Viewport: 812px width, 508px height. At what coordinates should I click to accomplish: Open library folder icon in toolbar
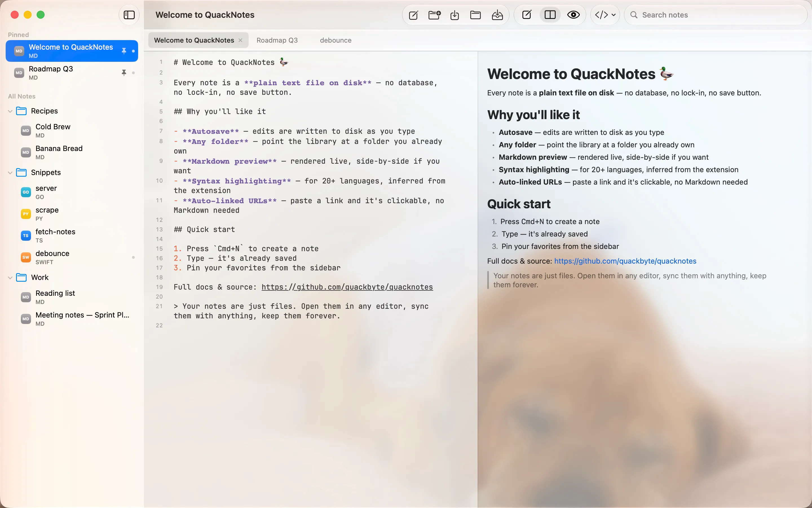pos(475,15)
